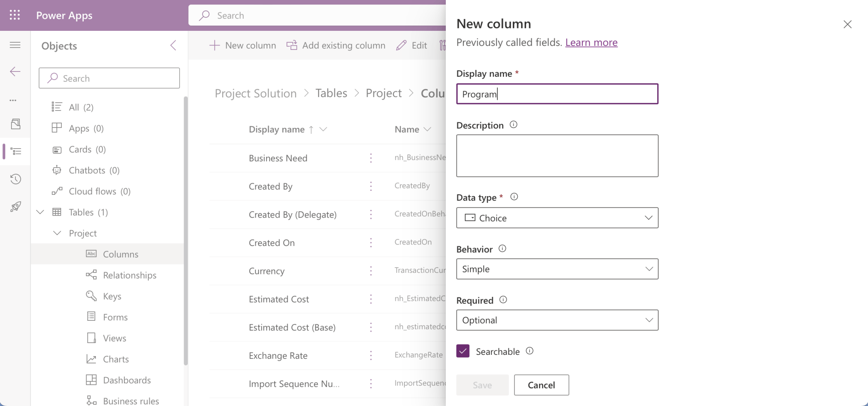Open the Required Optional dropdown
Viewport: 868px width, 406px height.
click(x=557, y=320)
